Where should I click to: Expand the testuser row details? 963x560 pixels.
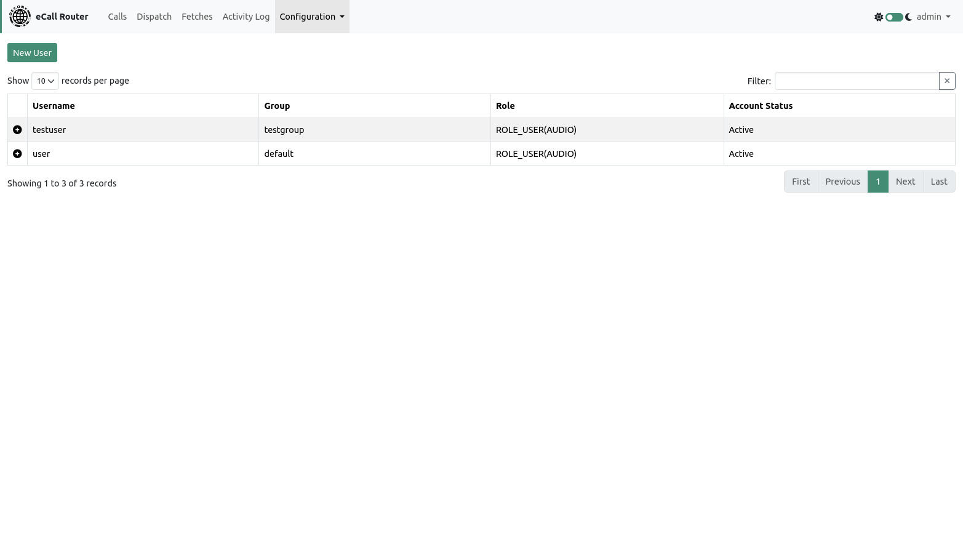[17, 130]
